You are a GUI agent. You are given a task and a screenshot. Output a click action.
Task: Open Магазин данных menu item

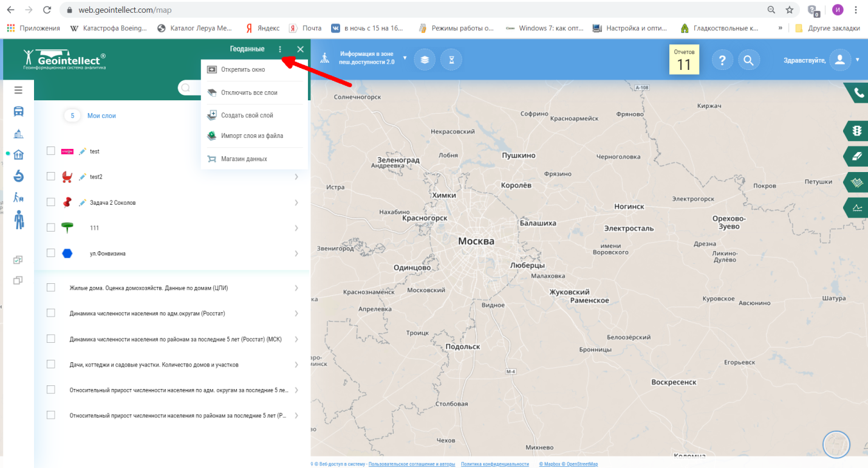255,159
